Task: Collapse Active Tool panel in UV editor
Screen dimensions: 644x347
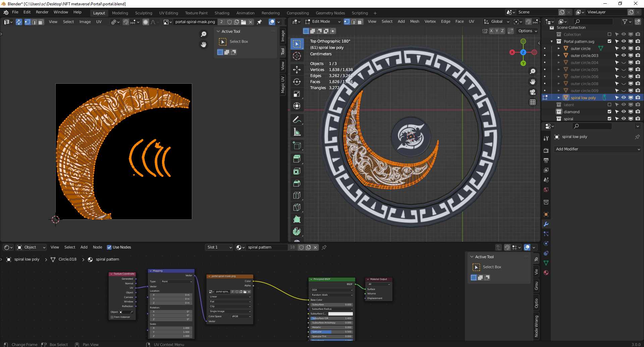Action: [218, 31]
